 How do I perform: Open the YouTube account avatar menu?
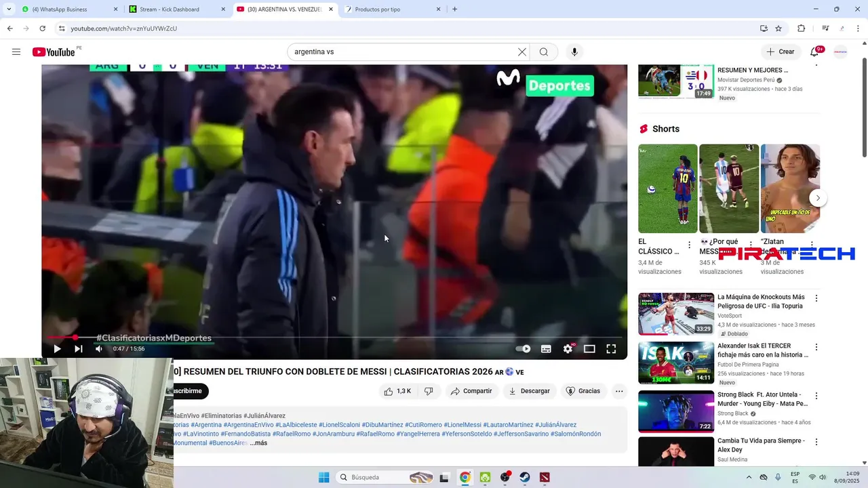[x=840, y=52]
